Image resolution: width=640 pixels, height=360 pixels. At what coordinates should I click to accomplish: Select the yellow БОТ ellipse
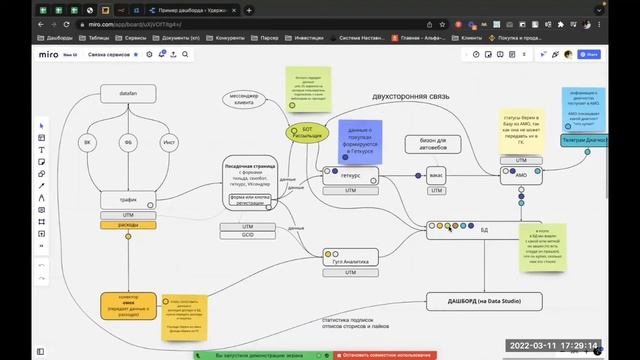[307, 133]
